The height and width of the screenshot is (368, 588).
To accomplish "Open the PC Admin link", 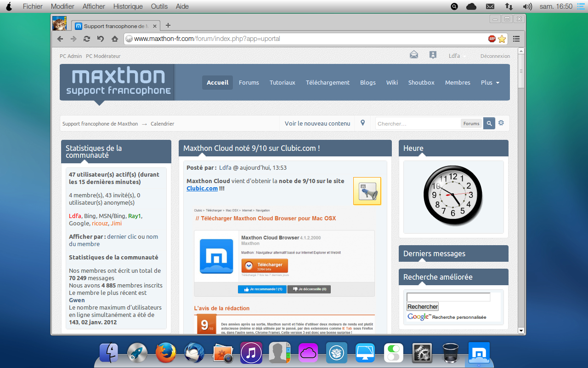I will pos(71,56).
